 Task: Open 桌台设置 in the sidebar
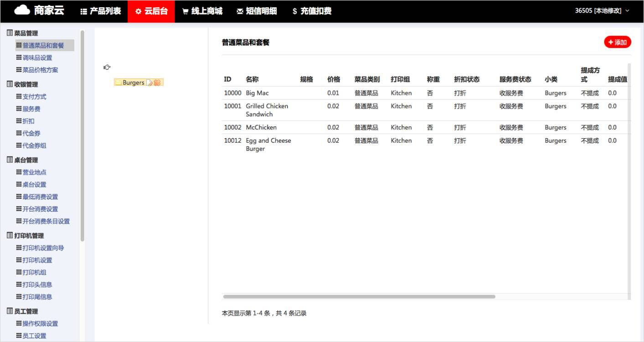tap(31, 185)
